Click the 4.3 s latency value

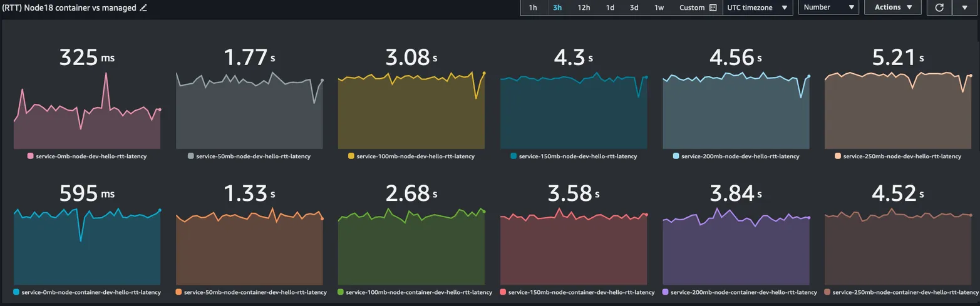(574, 58)
